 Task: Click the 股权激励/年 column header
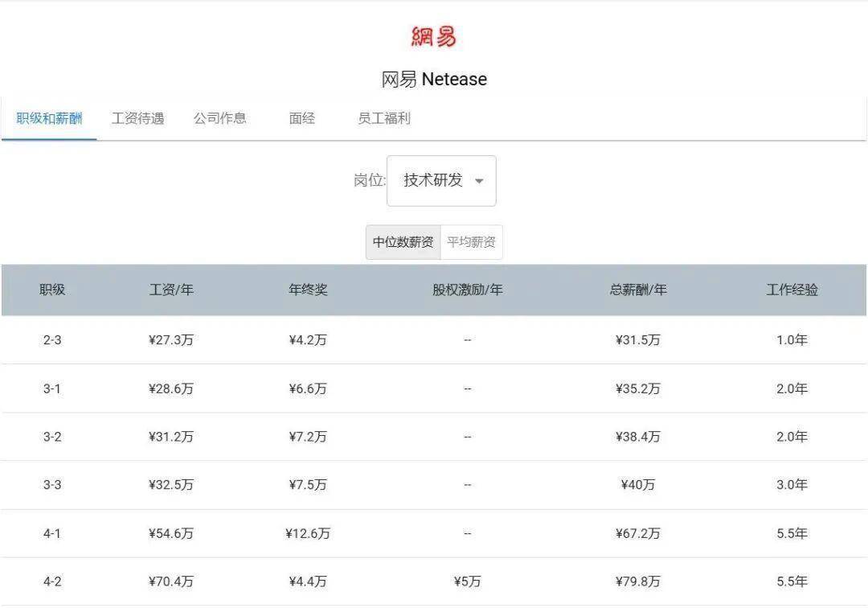467,290
